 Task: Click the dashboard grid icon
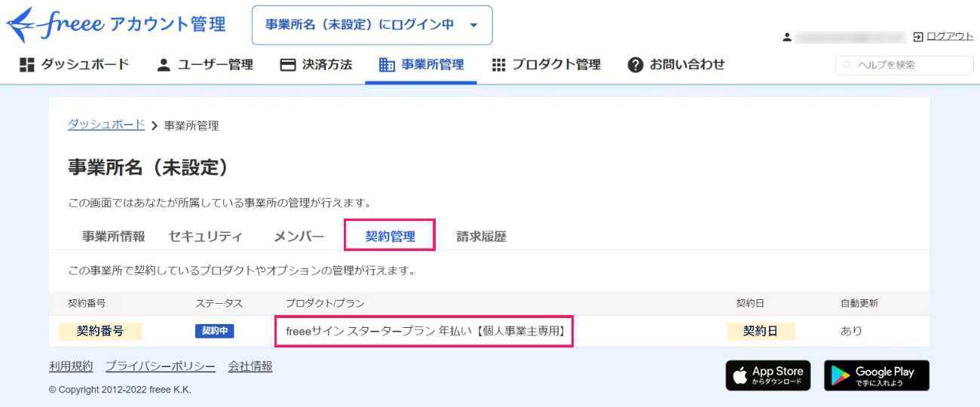(x=27, y=65)
